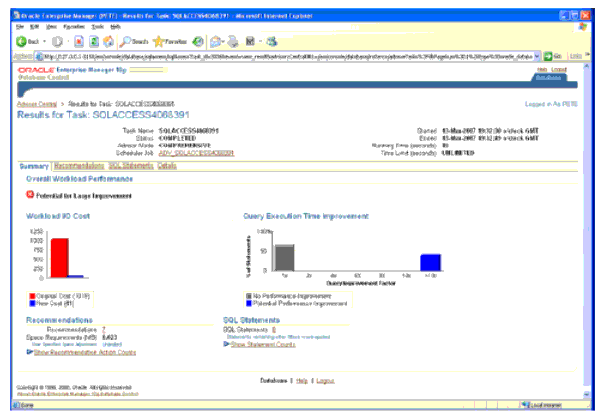Click the Messenger toolbar icon

pyautogui.click(x=272, y=41)
